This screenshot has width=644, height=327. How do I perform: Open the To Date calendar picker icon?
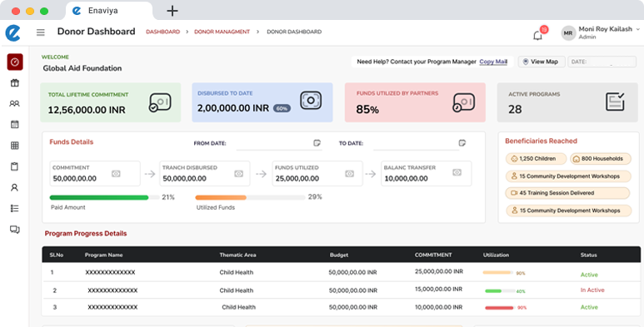(462, 143)
